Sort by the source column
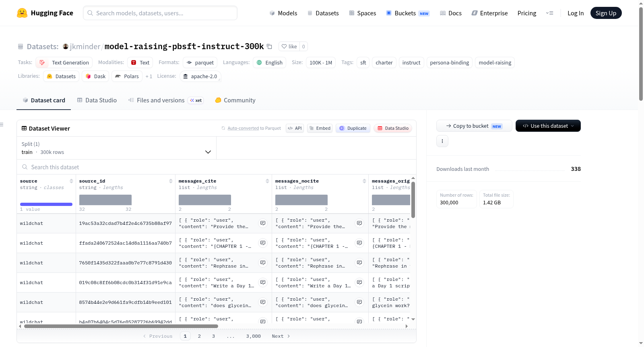The image size is (644, 347). point(71,181)
